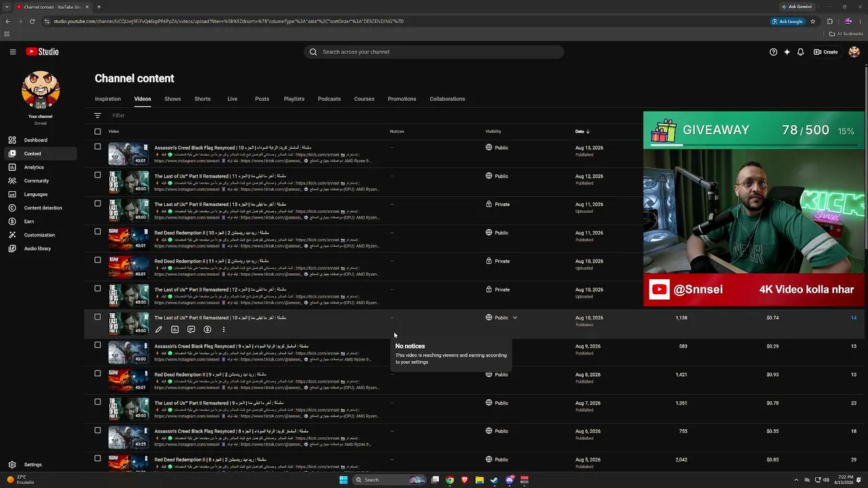Tick the select-all videos checkbox in header
Screen dimensions: 868x488
[98, 131]
